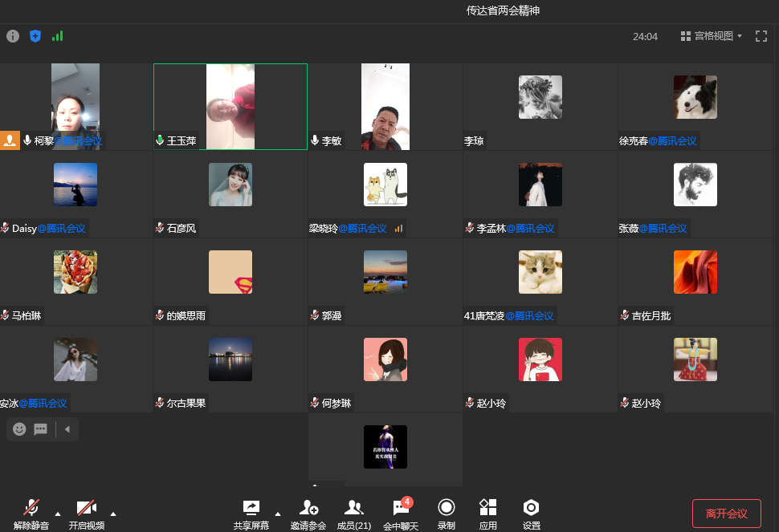Screen dimensions: 779x532
Task: Select 王玉萍's video tile
Action: pos(230,106)
